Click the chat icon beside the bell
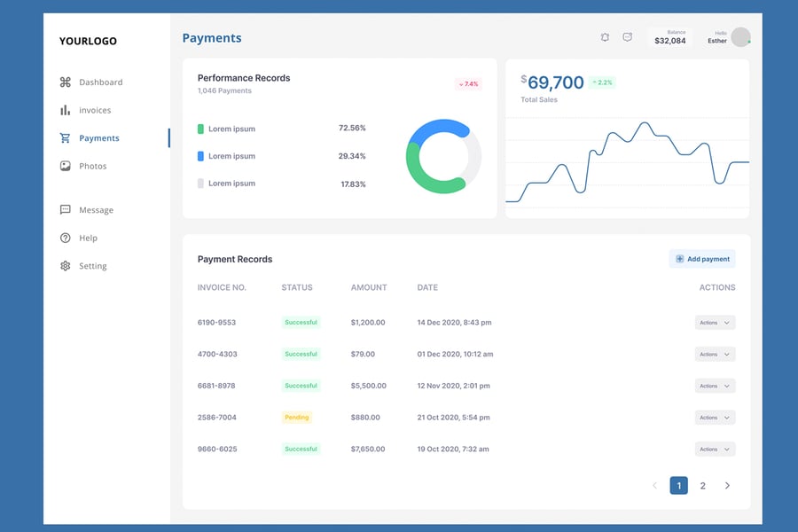798x532 pixels. point(628,37)
